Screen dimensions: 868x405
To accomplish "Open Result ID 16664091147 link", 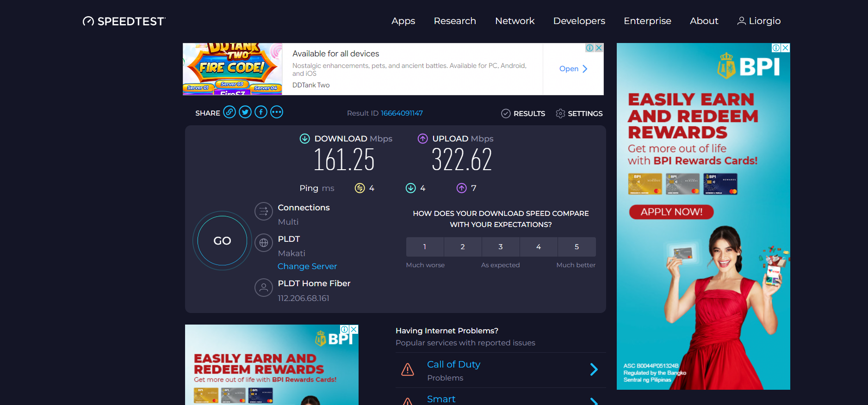I will click(x=402, y=113).
